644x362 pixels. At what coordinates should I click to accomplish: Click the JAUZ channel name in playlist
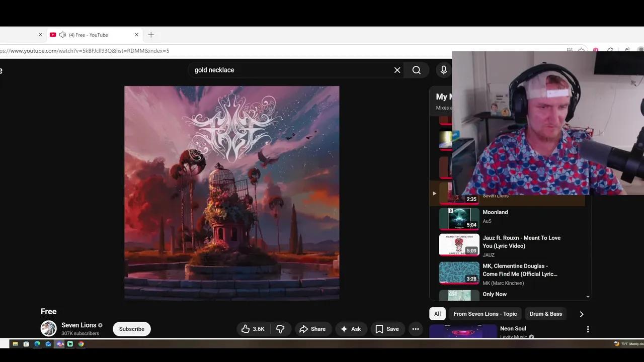tap(489, 255)
